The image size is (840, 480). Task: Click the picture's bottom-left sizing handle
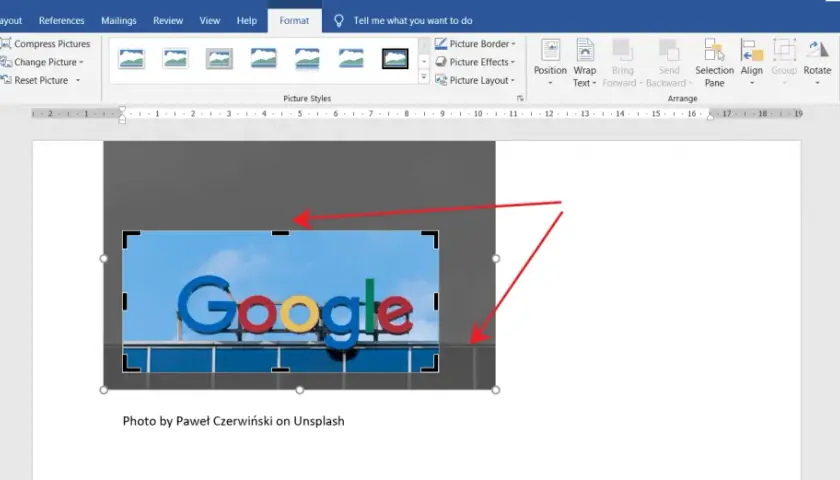click(x=103, y=390)
